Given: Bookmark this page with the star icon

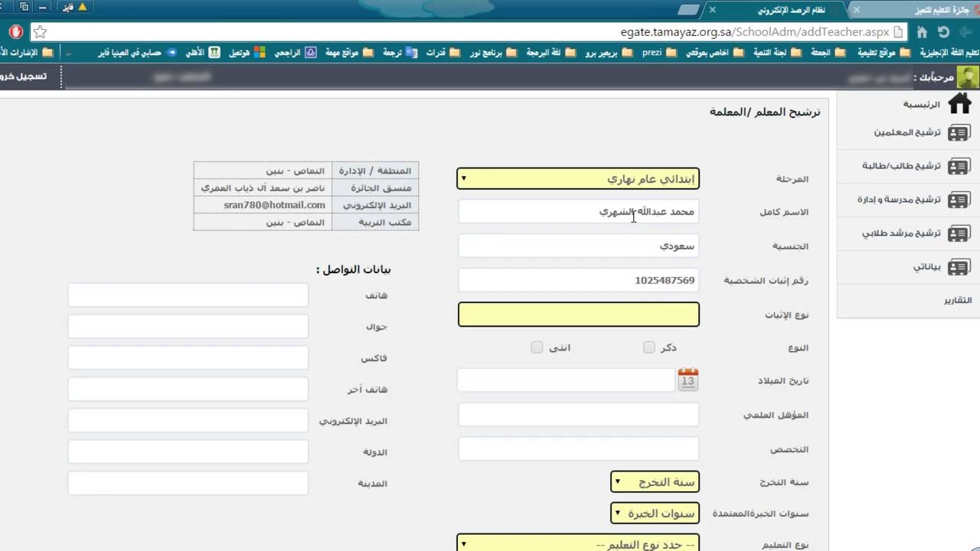Looking at the screenshot, I should 41,32.
